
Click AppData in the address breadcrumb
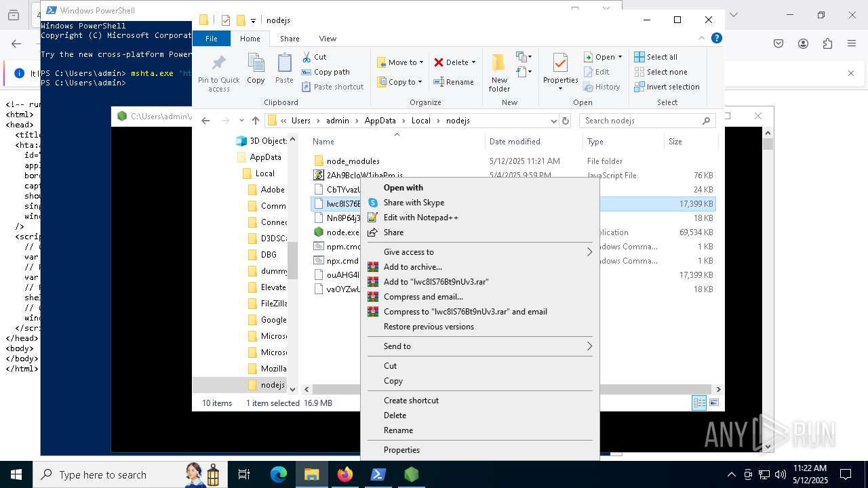point(380,121)
